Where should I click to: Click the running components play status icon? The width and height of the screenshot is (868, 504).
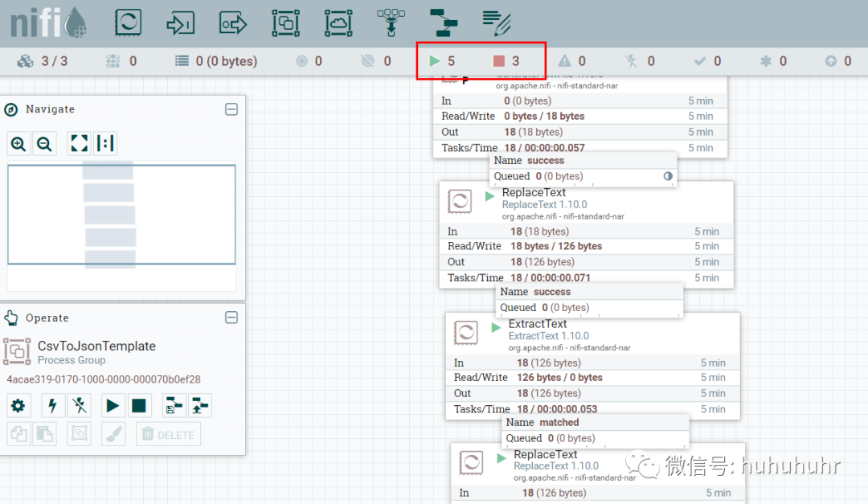click(435, 61)
